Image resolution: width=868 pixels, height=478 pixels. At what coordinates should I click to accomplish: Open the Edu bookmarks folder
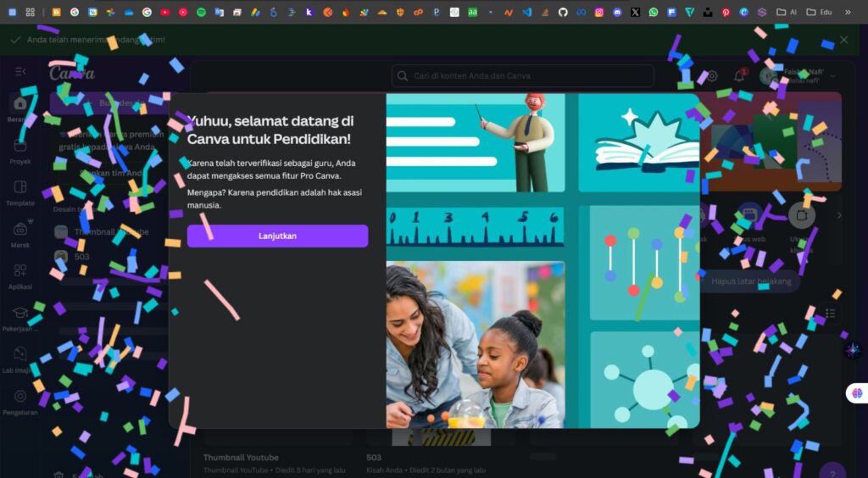(x=820, y=12)
